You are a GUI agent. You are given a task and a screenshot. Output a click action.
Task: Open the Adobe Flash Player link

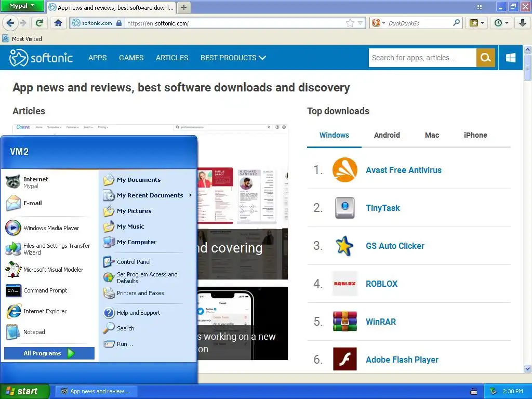[x=402, y=360]
